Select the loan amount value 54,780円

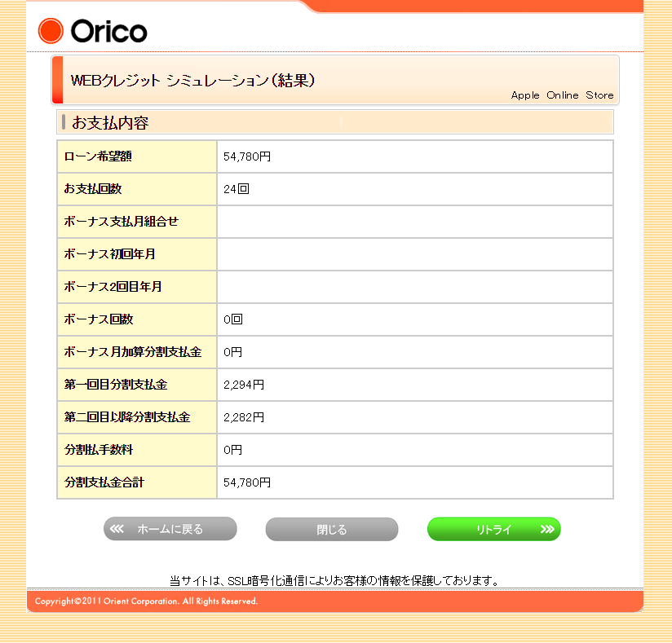247,156
